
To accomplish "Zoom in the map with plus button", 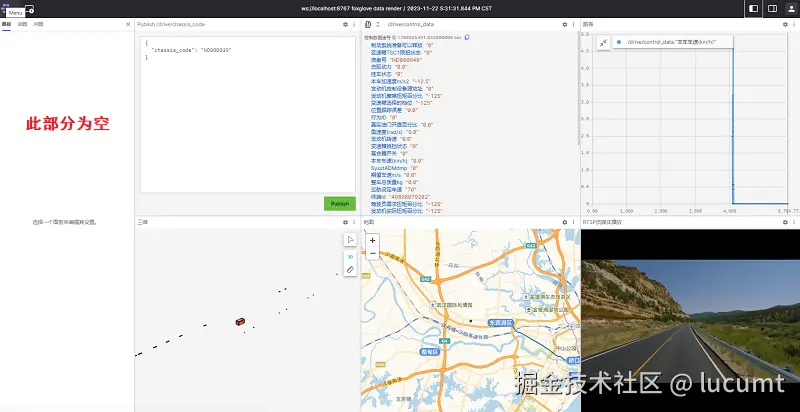I will [x=372, y=241].
